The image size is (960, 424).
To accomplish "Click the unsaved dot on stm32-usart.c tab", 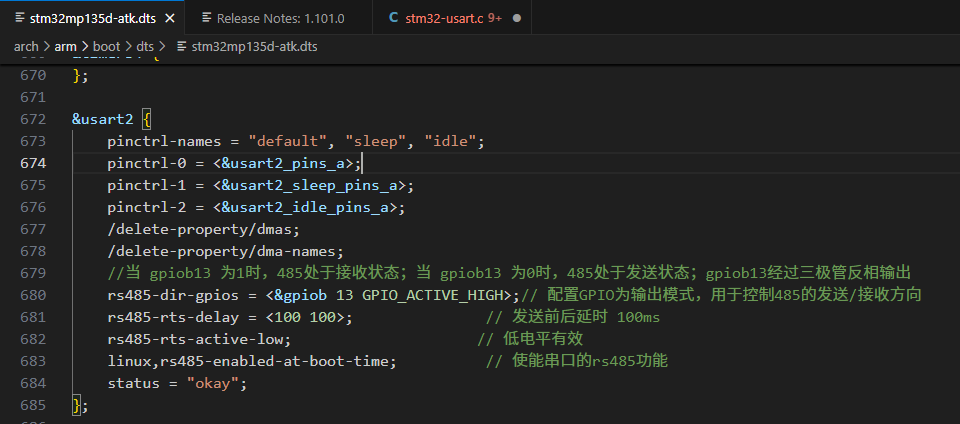I will pos(517,18).
